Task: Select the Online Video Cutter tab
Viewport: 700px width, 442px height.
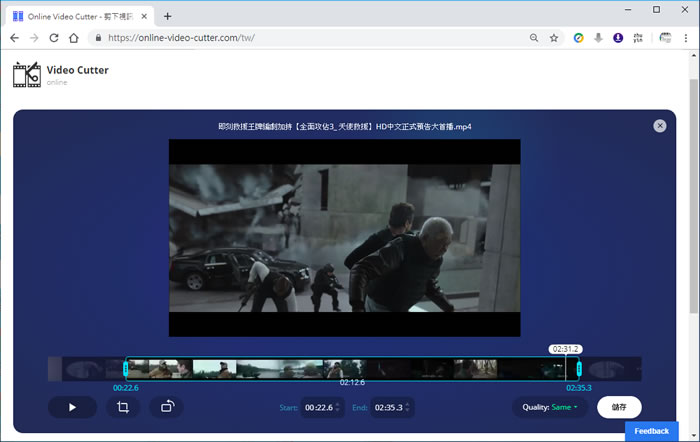Action: click(80, 15)
